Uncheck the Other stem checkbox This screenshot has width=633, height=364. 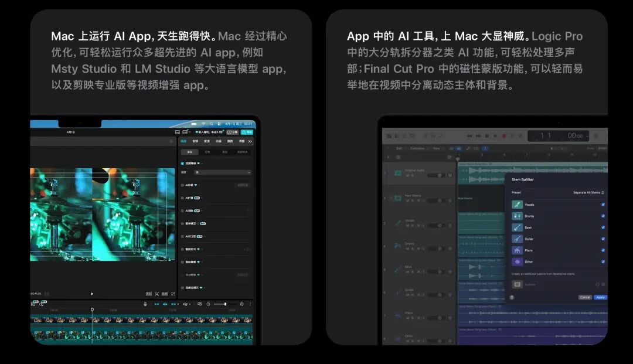click(x=603, y=261)
